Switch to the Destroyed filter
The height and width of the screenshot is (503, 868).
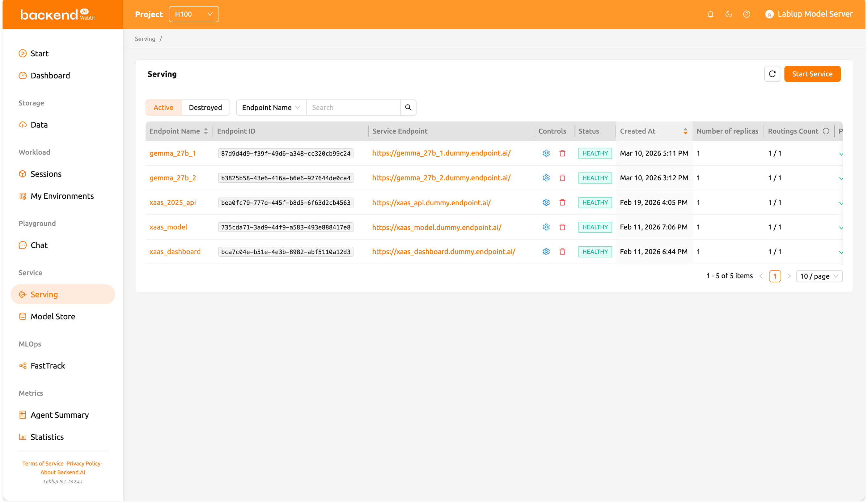click(205, 108)
